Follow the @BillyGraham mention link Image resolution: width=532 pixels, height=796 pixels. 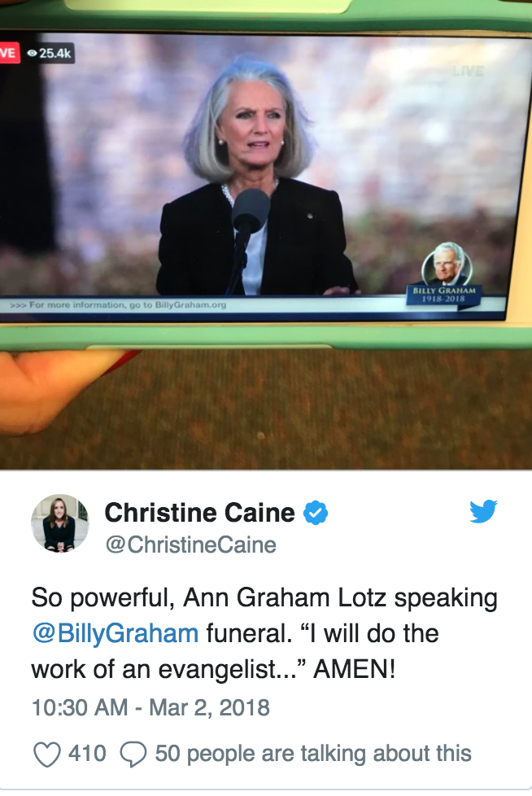point(116,633)
